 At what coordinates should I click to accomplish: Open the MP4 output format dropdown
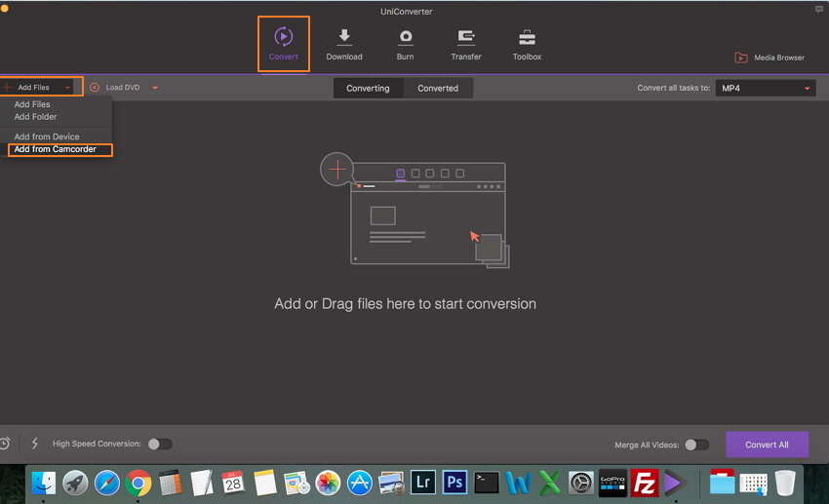pyautogui.click(x=766, y=89)
